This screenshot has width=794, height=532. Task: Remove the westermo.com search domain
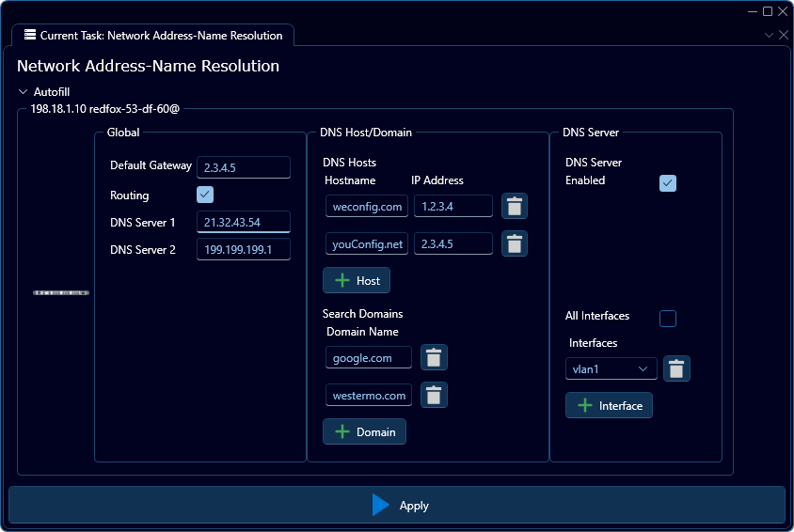434,395
